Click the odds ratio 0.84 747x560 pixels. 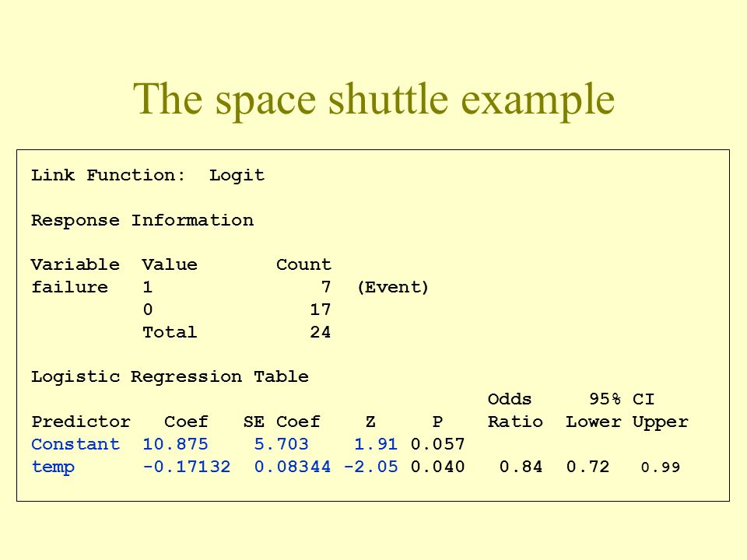click(x=521, y=467)
